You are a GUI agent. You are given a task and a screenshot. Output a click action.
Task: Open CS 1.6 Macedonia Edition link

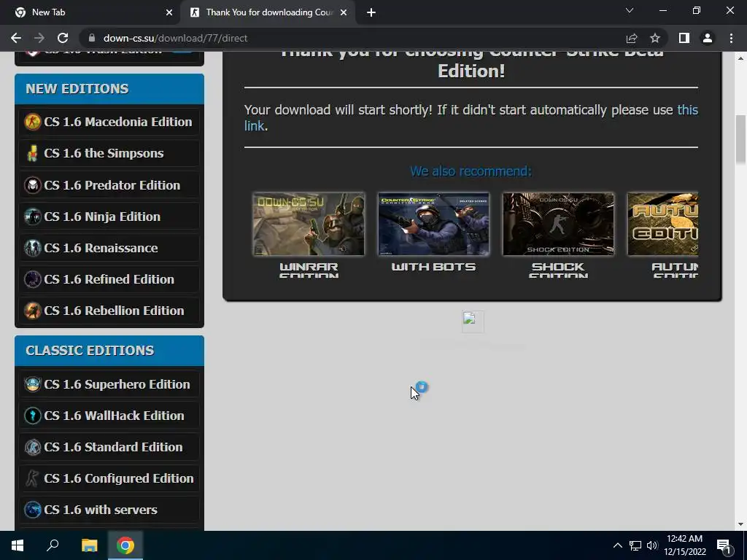(x=117, y=122)
